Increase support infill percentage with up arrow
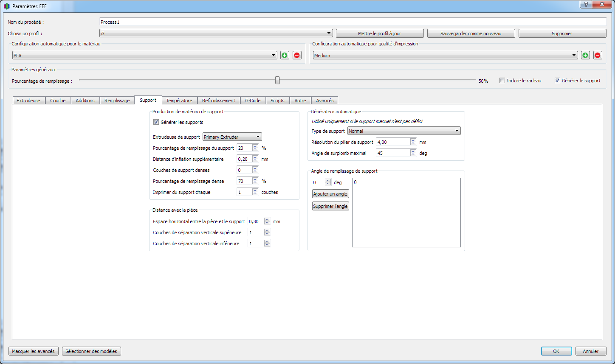The height and width of the screenshot is (364, 615). pyautogui.click(x=255, y=146)
